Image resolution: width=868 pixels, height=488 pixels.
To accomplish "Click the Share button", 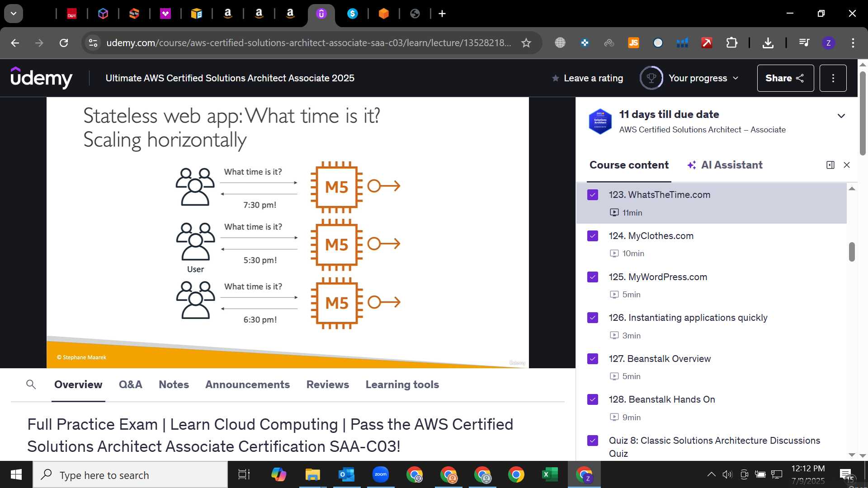I will pyautogui.click(x=785, y=78).
